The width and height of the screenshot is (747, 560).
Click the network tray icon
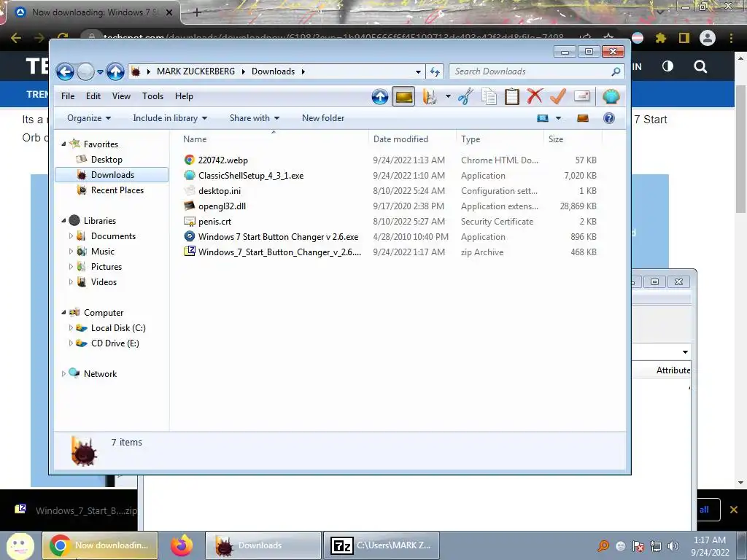pyautogui.click(x=656, y=546)
